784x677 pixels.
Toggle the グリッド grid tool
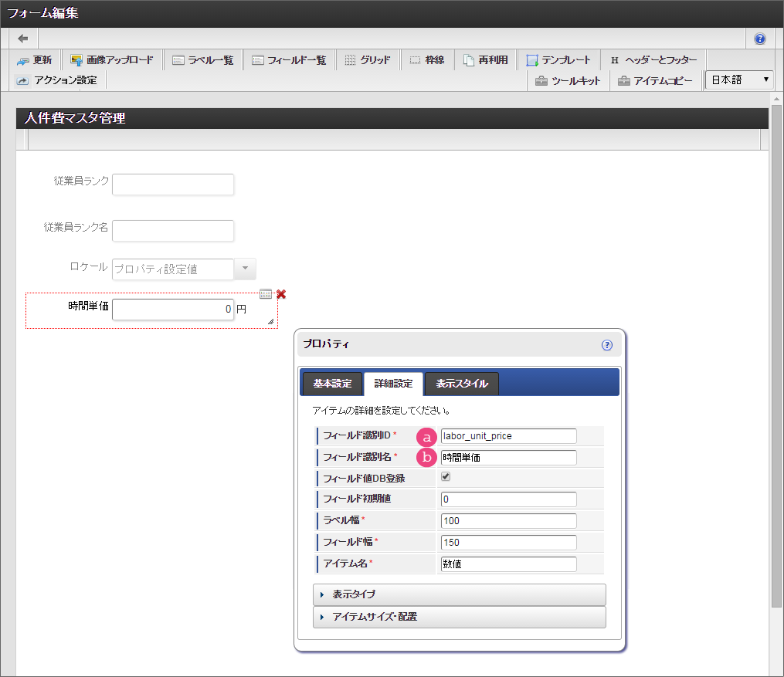368,60
